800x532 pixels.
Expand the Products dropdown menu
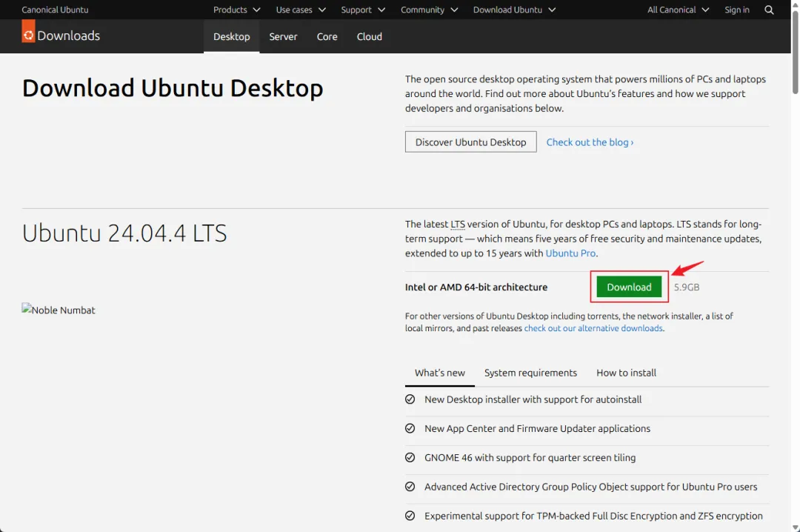(x=237, y=10)
